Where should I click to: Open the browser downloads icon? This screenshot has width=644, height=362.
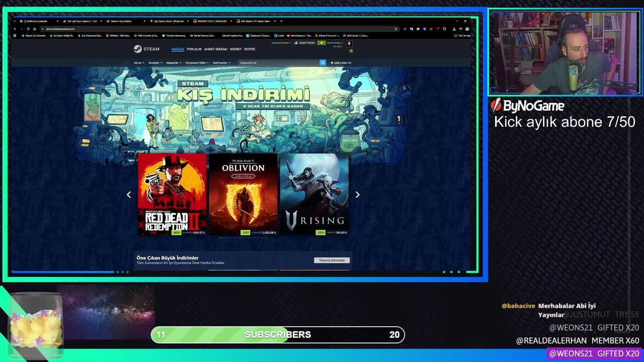click(454, 29)
